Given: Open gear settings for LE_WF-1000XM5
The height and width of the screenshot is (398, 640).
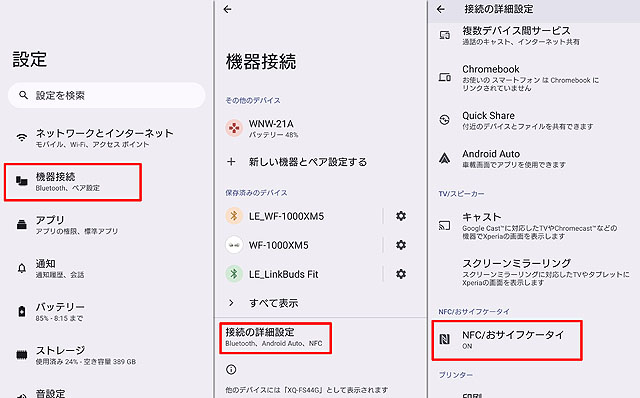Looking at the screenshot, I should pyautogui.click(x=401, y=216).
